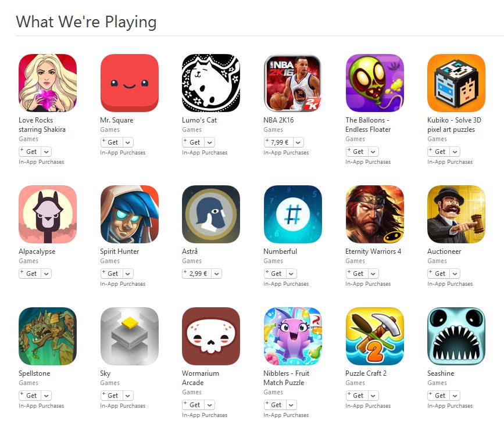Open the red Mr. Square app icon
This screenshot has height=435, width=504.
coord(129,83)
